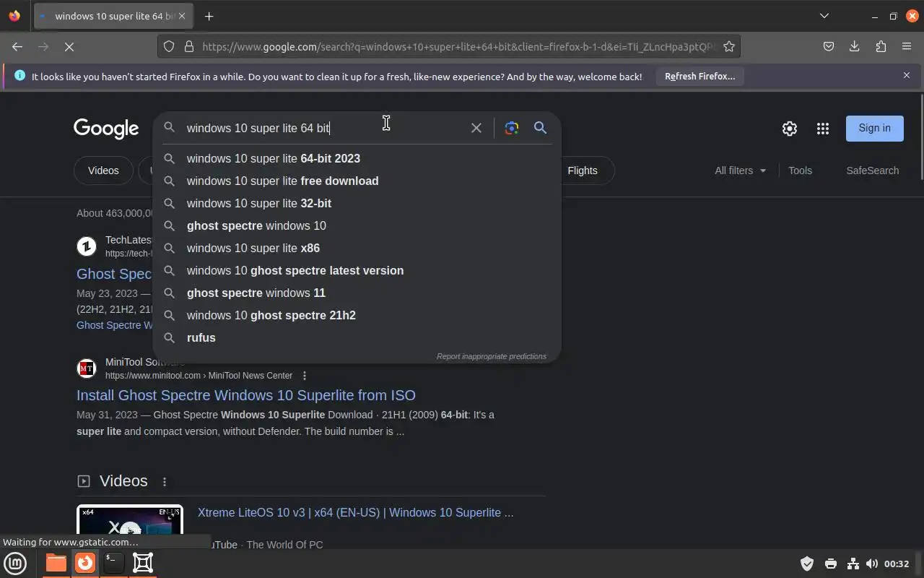924x578 pixels.
Task: Open the Google apps grid
Action: (x=823, y=129)
